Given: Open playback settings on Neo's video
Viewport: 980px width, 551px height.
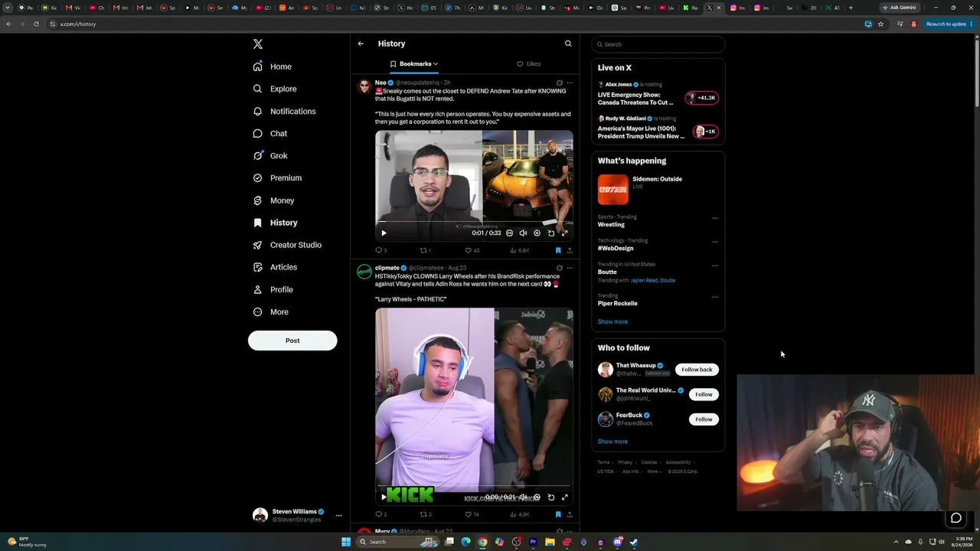Looking at the screenshot, I should [x=537, y=233].
